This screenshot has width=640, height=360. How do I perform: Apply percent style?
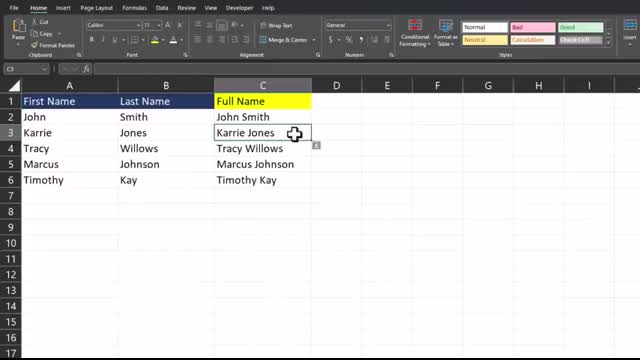pos(349,40)
